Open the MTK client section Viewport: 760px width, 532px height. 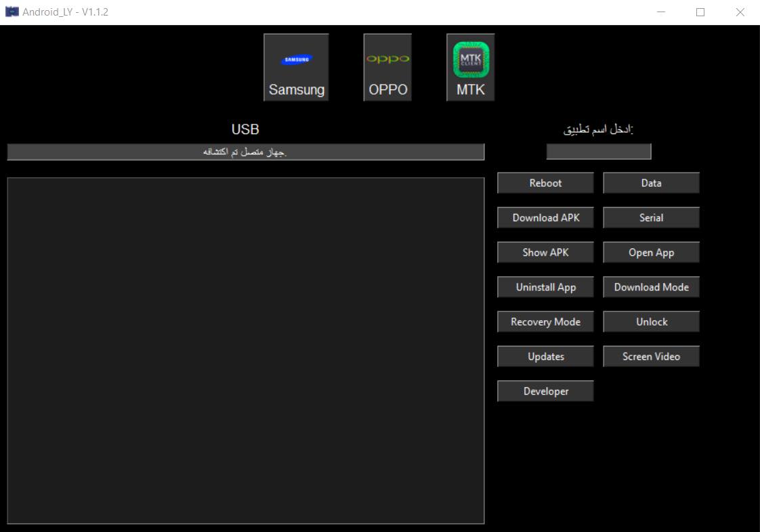[471, 68]
